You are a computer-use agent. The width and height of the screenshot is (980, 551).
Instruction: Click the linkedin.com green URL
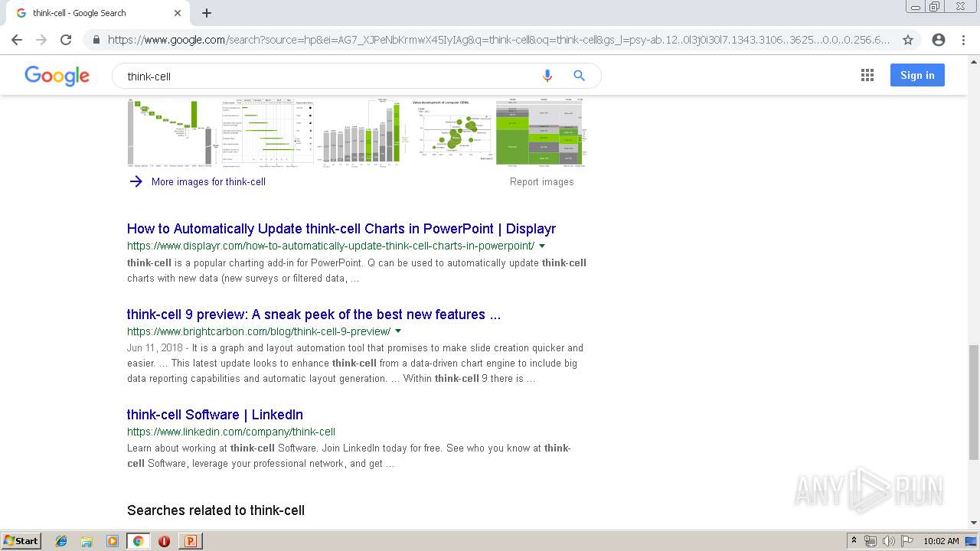point(231,432)
